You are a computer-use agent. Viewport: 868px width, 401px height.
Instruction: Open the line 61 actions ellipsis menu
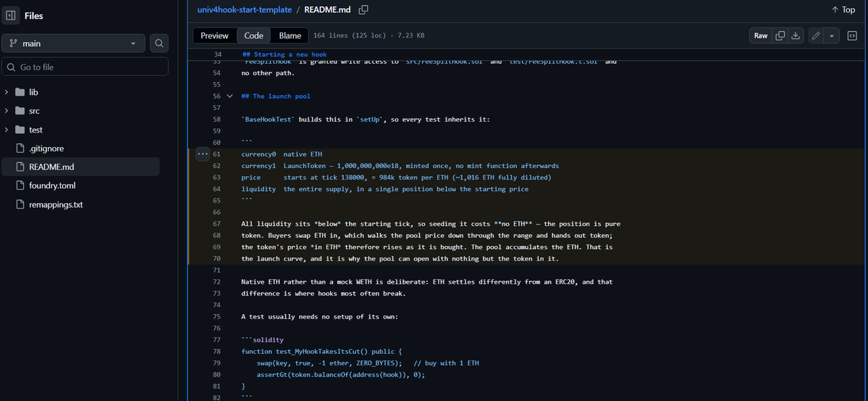click(203, 154)
